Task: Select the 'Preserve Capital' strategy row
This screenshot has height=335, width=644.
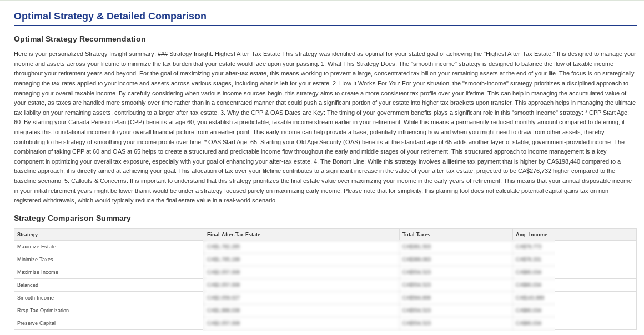Action: [36, 323]
